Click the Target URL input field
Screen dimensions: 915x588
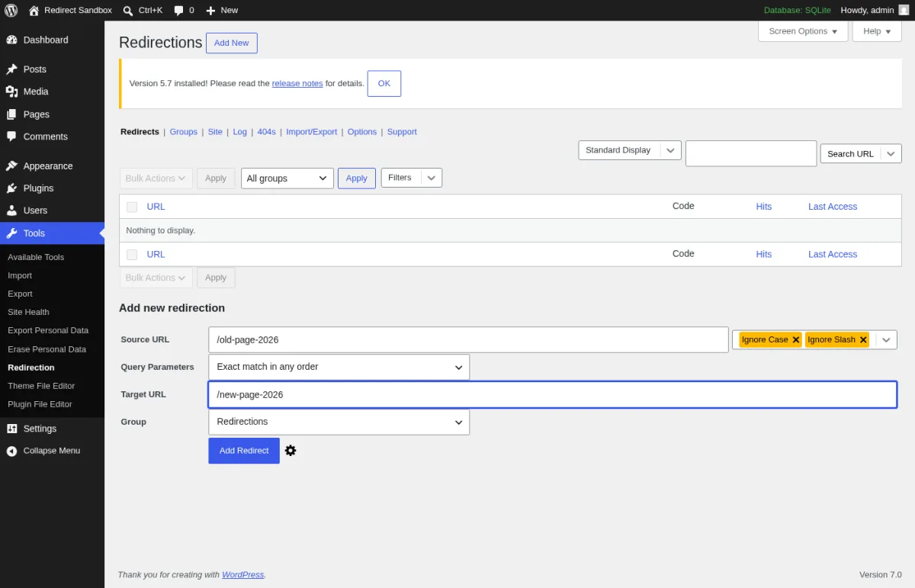(553, 394)
